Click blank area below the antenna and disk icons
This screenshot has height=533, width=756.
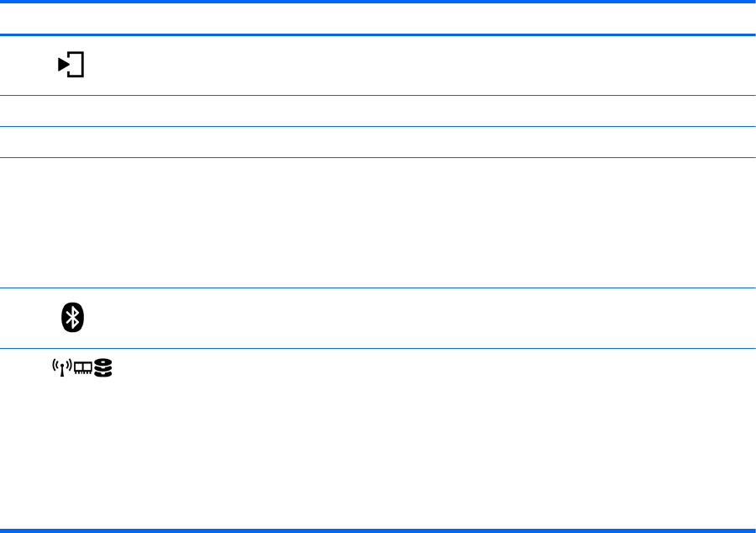point(82,454)
